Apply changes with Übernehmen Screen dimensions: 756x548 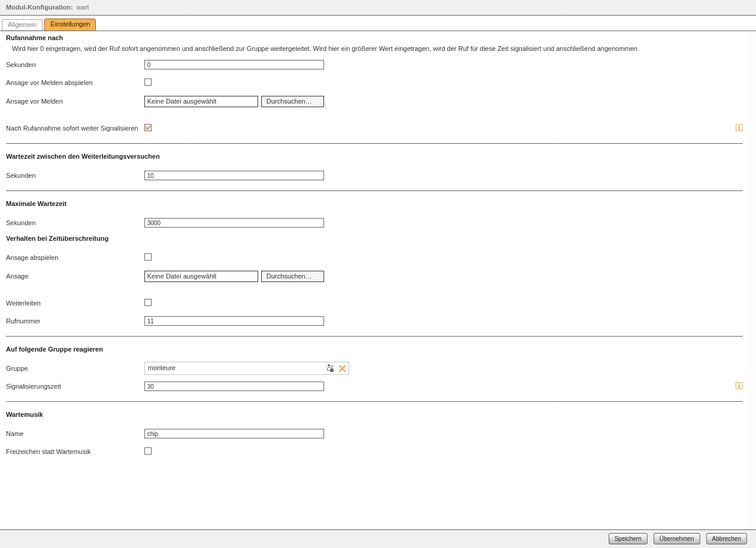(x=676, y=538)
